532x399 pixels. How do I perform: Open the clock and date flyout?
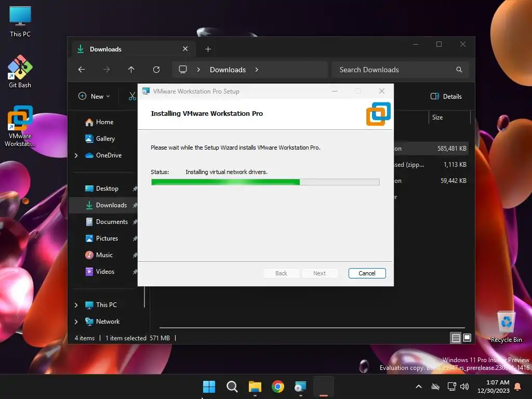pos(494,387)
